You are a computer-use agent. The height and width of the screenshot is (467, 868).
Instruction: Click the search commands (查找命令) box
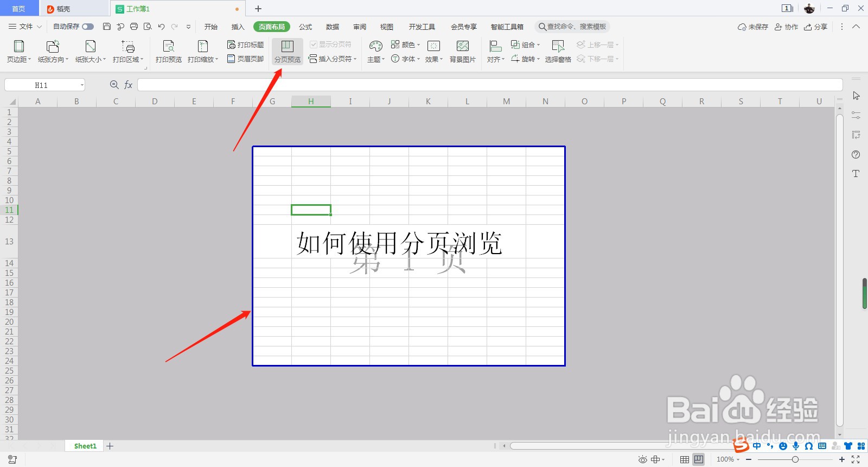pyautogui.click(x=572, y=27)
